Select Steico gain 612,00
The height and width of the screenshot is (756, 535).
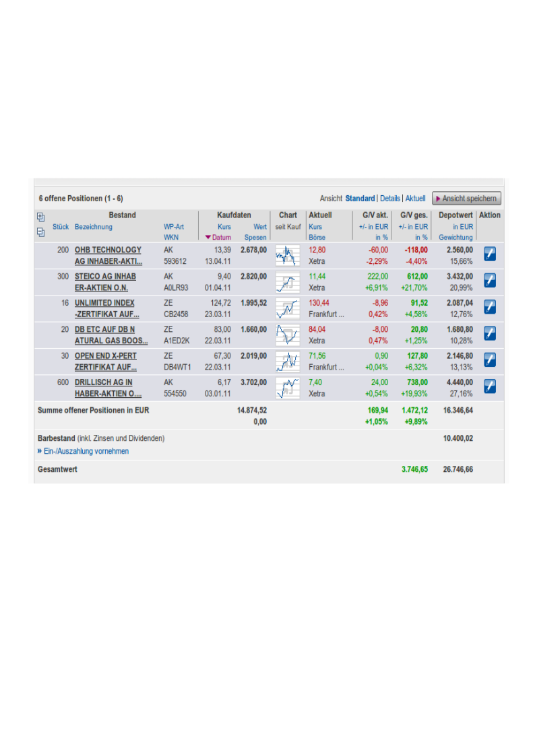(417, 276)
